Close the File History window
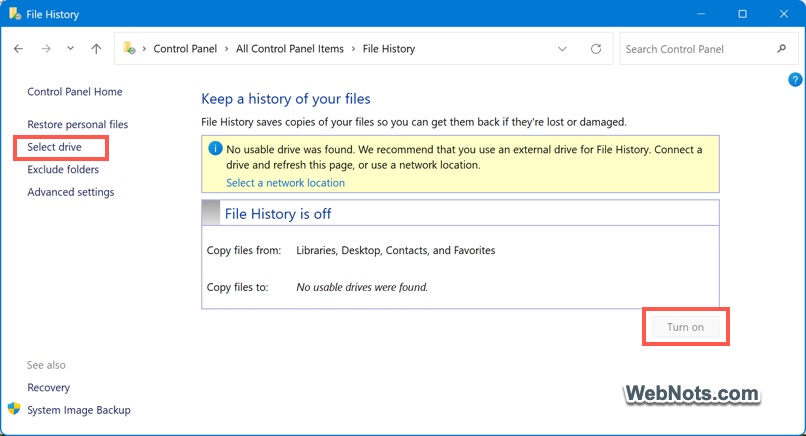 point(783,14)
